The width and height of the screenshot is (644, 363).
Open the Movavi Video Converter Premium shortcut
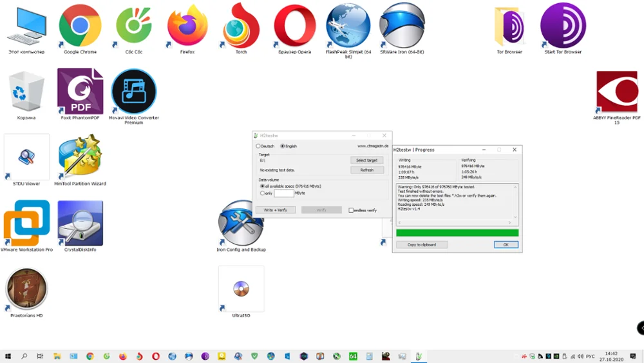coord(134,97)
